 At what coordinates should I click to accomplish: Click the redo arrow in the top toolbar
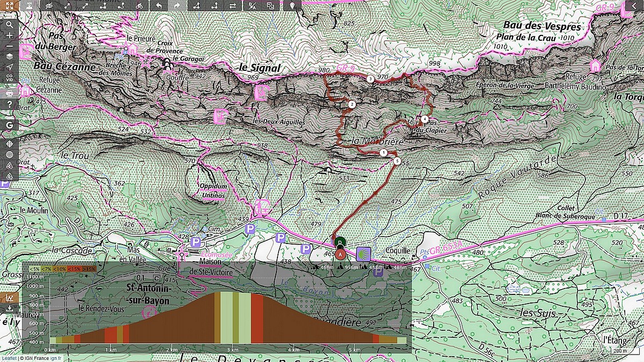tap(177, 6)
